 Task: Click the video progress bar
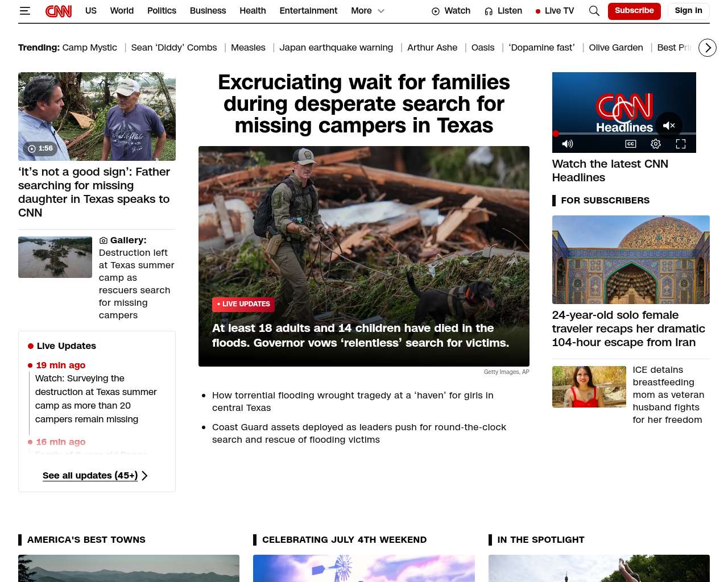click(x=624, y=134)
